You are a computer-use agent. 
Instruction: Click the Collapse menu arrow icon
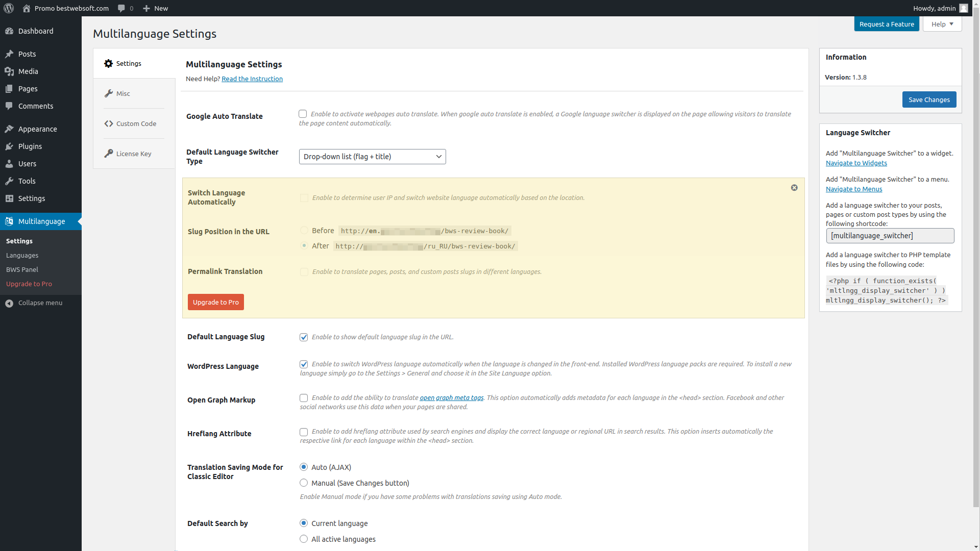tap(9, 303)
